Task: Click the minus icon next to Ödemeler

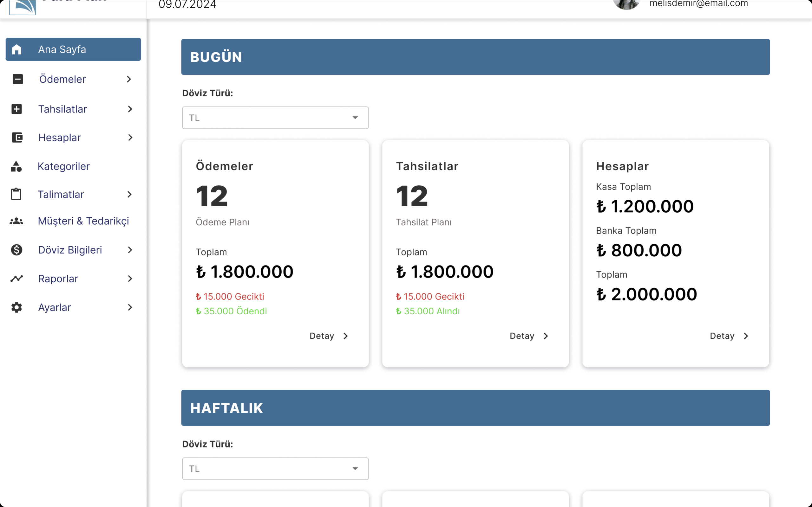Action: 17,79
